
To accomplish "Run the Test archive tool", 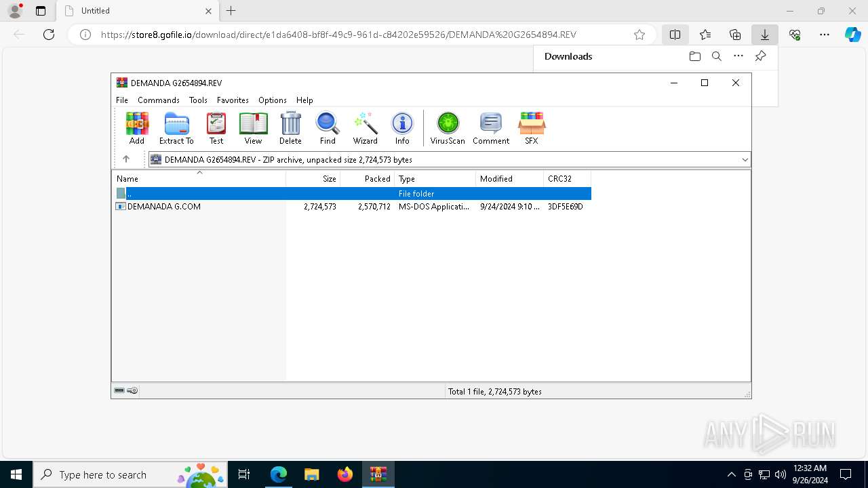I will pyautogui.click(x=216, y=128).
